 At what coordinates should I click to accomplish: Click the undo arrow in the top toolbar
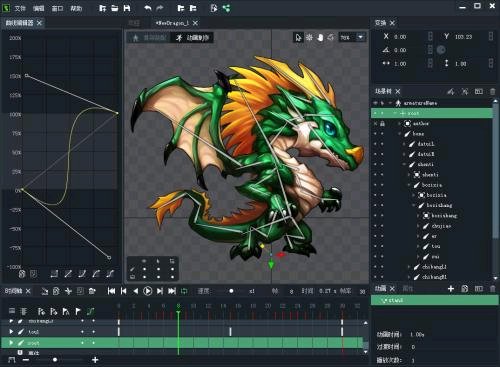point(148,8)
